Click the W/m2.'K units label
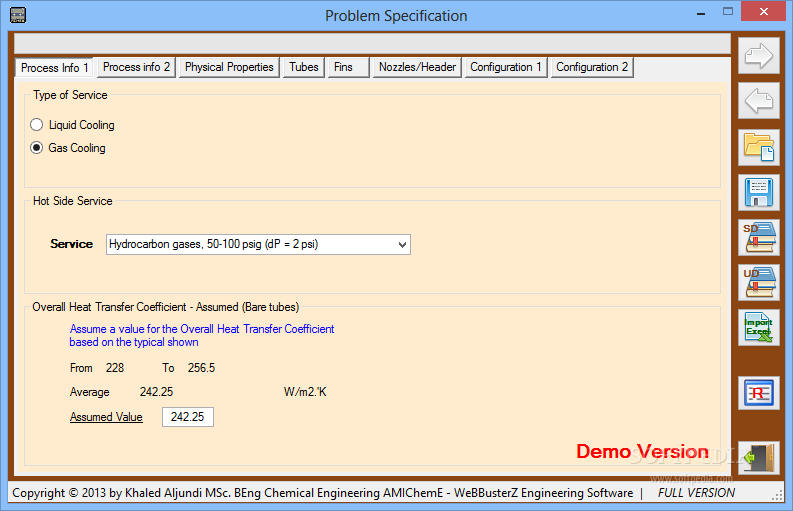This screenshot has width=793, height=511. tap(305, 392)
